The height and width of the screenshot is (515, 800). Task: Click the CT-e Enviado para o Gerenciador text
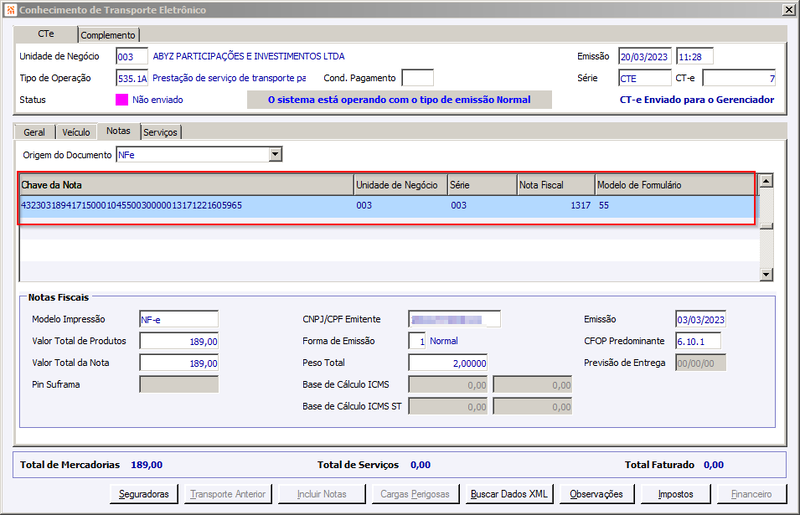pos(697,100)
